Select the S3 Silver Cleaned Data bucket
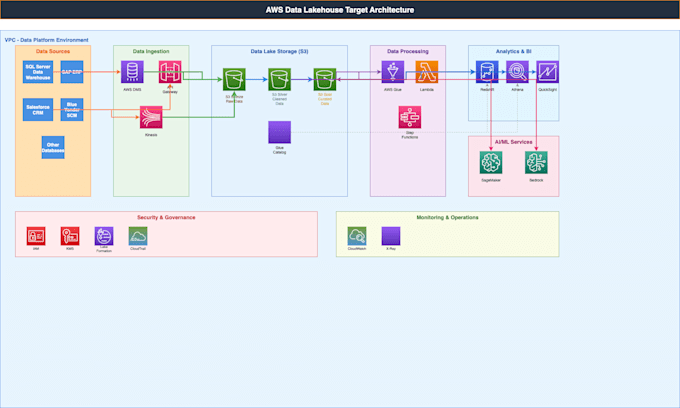 (x=279, y=79)
